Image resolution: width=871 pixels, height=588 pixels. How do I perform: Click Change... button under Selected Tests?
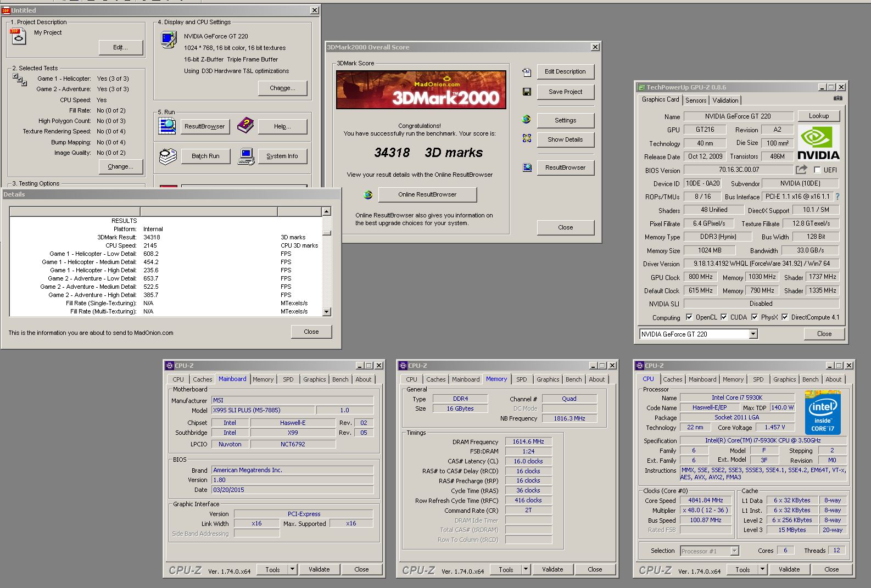(121, 166)
